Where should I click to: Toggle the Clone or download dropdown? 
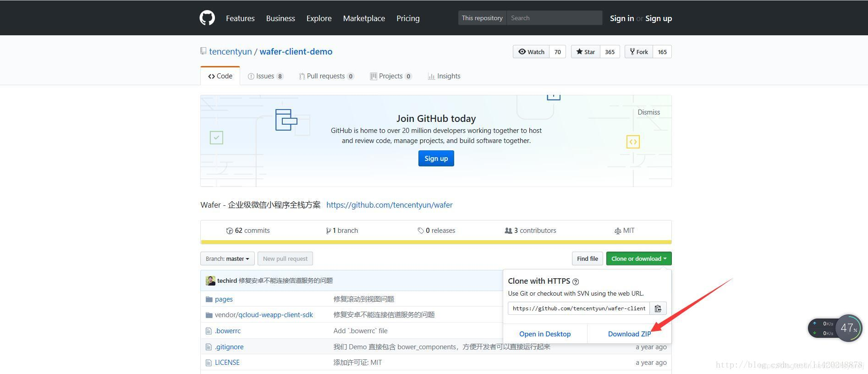(639, 258)
